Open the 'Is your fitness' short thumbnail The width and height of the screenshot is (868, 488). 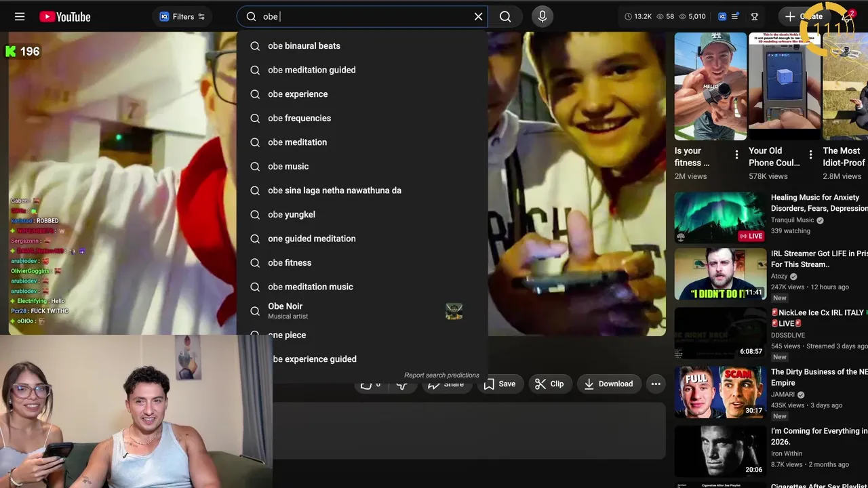point(710,86)
